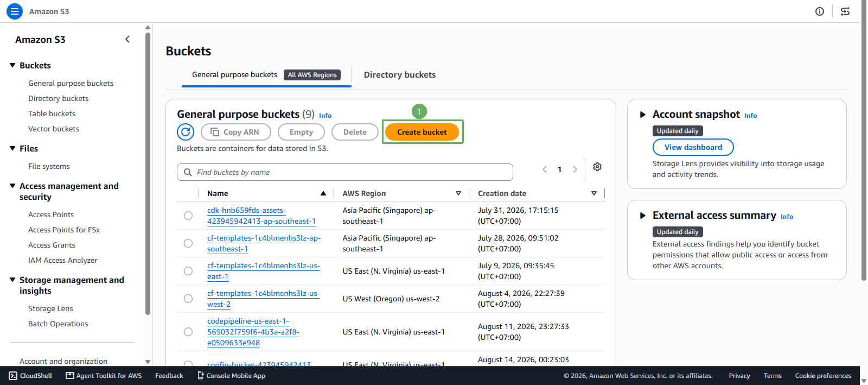Click View dashboard button
Screen dimensions: 868x385
point(693,147)
